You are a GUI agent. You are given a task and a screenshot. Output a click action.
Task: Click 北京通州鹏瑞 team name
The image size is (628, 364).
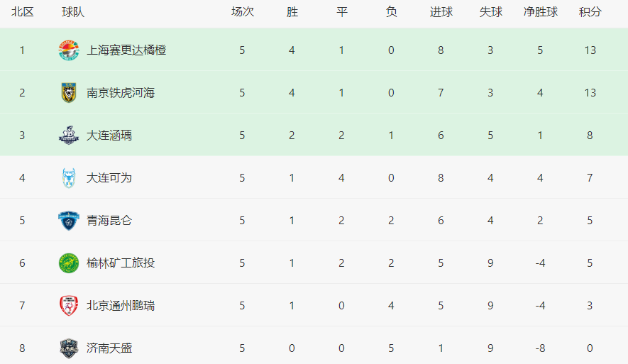121,306
